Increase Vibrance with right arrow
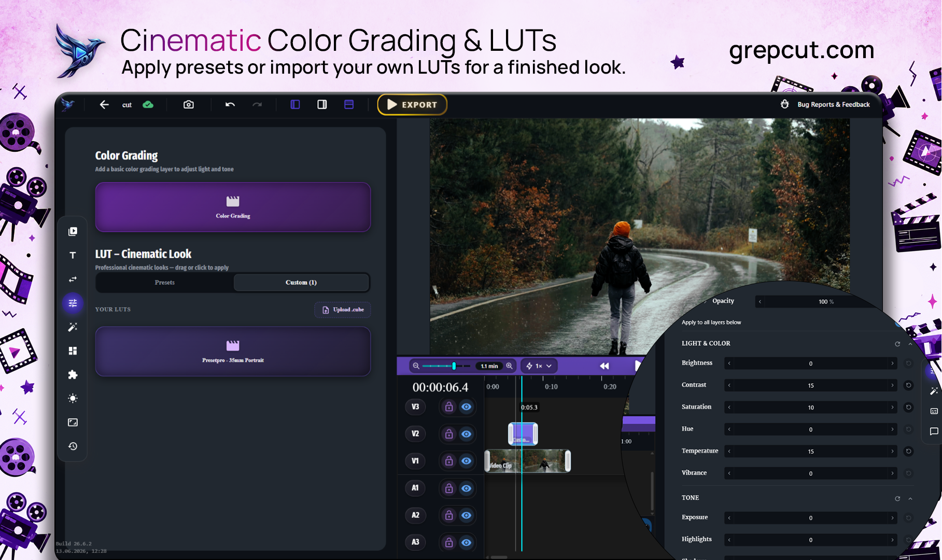942x560 pixels. tap(892, 473)
